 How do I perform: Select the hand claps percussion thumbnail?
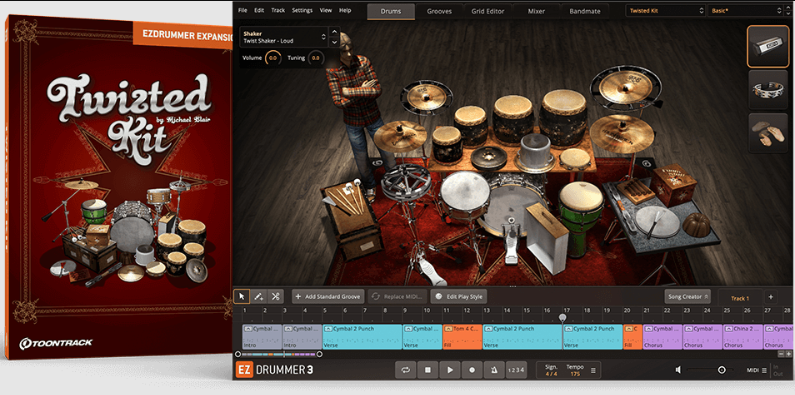point(768,133)
